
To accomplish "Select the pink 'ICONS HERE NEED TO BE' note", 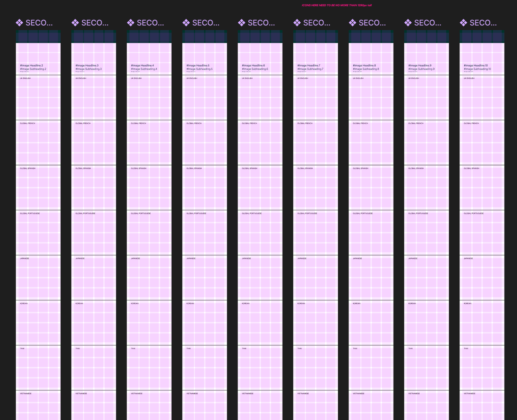I will click(337, 5).
